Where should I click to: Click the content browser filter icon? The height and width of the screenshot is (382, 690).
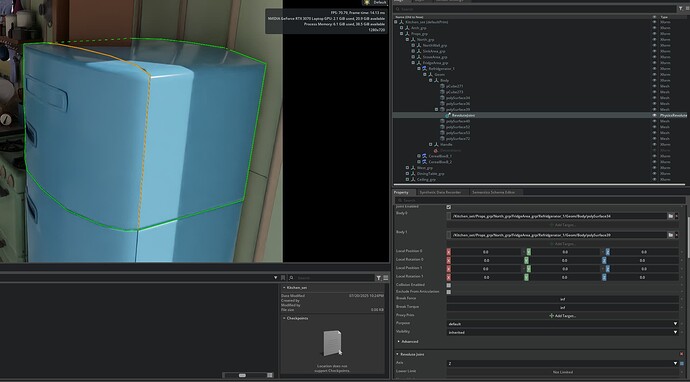[378, 278]
